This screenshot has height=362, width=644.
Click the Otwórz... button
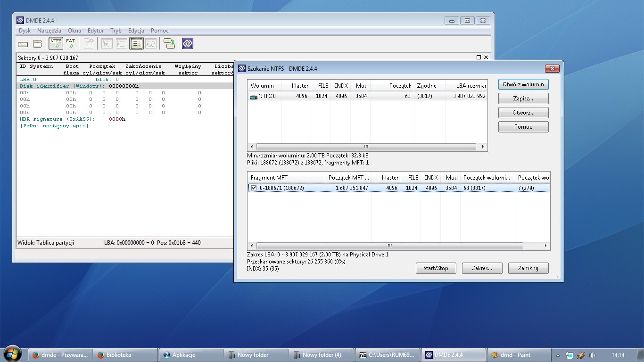[x=523, y=113]
